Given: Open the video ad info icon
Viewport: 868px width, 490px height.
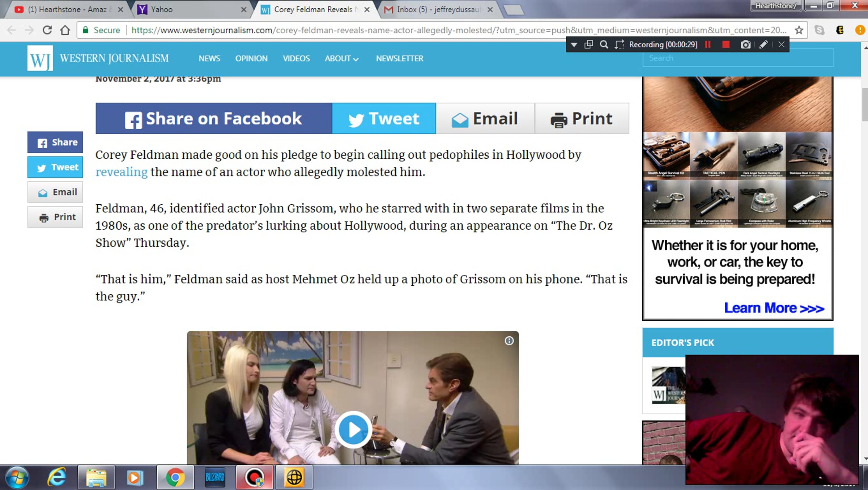Looking at the screenshot, I should (x=509, y=341).
